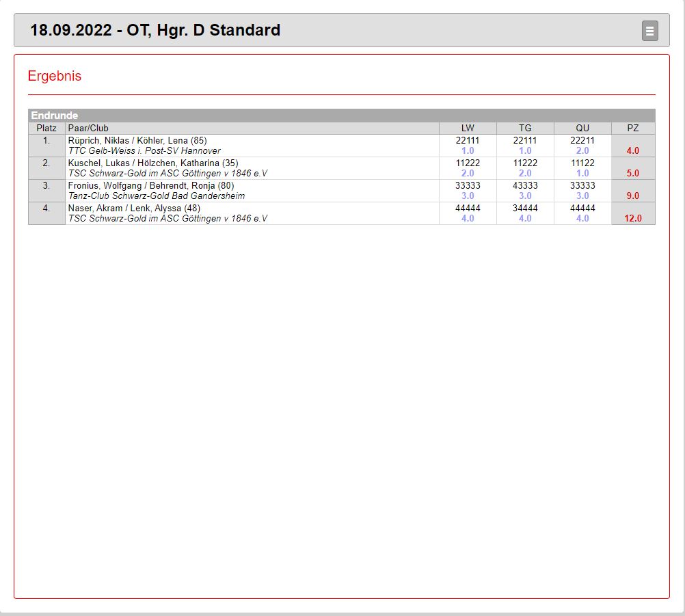Image resolution: width=685 pixels, height=616 pixels.
Task: Click the red PZ total '4.0'
Action: coord(633,151)
